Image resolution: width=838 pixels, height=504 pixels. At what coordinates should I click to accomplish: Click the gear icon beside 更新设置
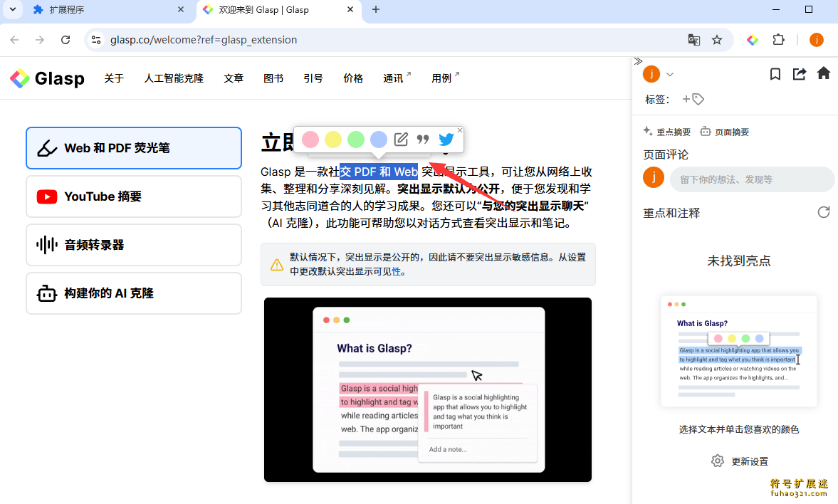tap(718, 461)
